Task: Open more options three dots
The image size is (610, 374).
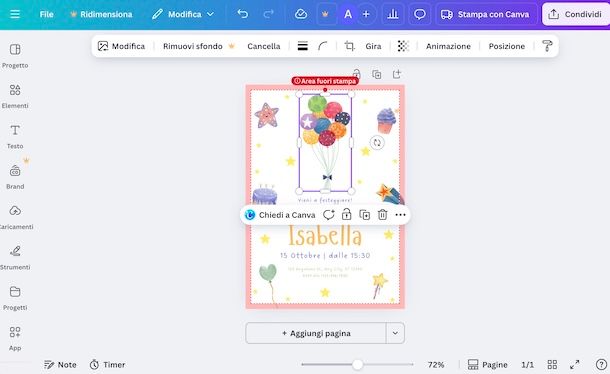Action: pyautogui.click(x=400, y=215)
